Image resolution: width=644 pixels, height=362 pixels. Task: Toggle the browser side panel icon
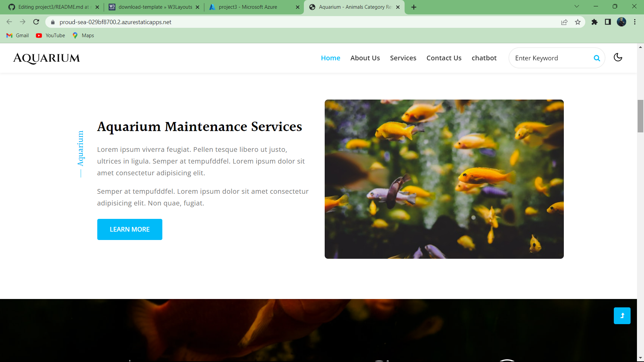coord(608,22)
